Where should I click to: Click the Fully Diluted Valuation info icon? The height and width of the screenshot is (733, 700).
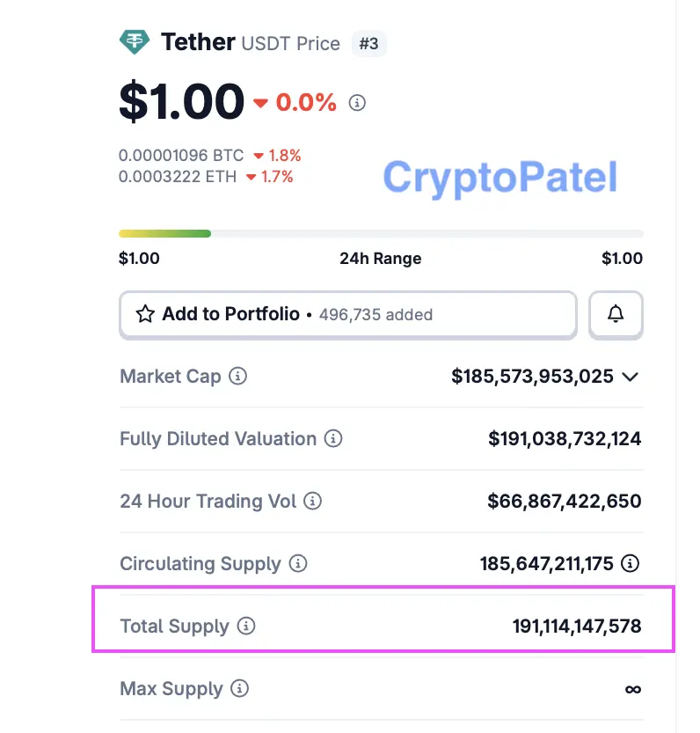click(x=332, y=438)
